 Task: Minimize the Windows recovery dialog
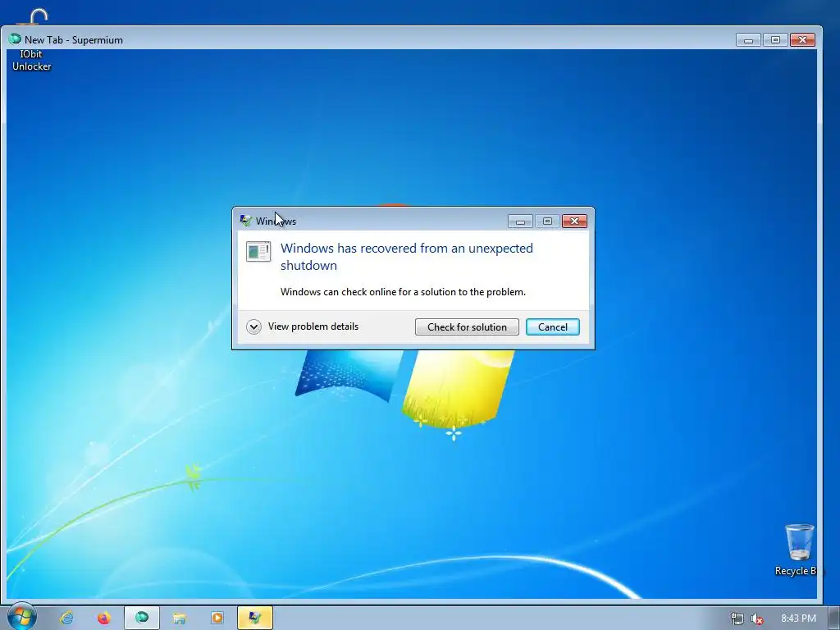pyautogui.click(x=520, y=221)
